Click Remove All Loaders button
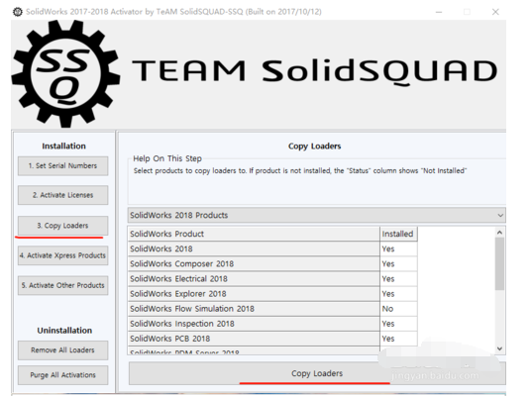Image resolution: width=532 pixels, height=396 pixels. [62, 349]
